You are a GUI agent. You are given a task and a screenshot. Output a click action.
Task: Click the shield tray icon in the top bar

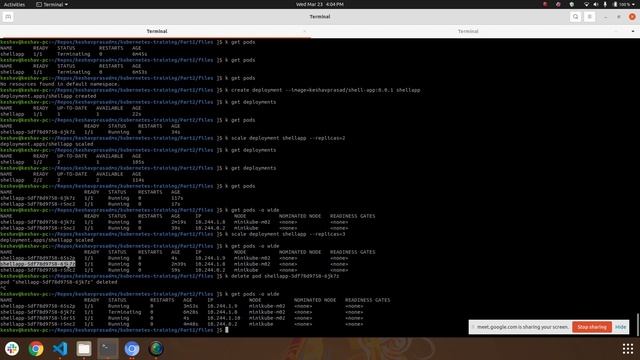tap(572, 4)
